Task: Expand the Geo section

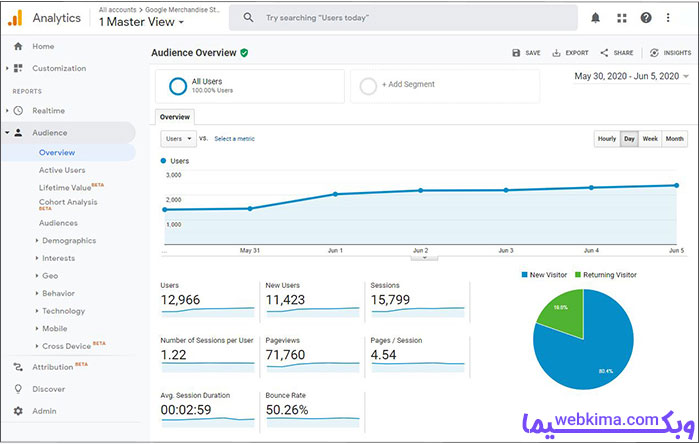Action: pyautogui.click(x=37, y=276)
